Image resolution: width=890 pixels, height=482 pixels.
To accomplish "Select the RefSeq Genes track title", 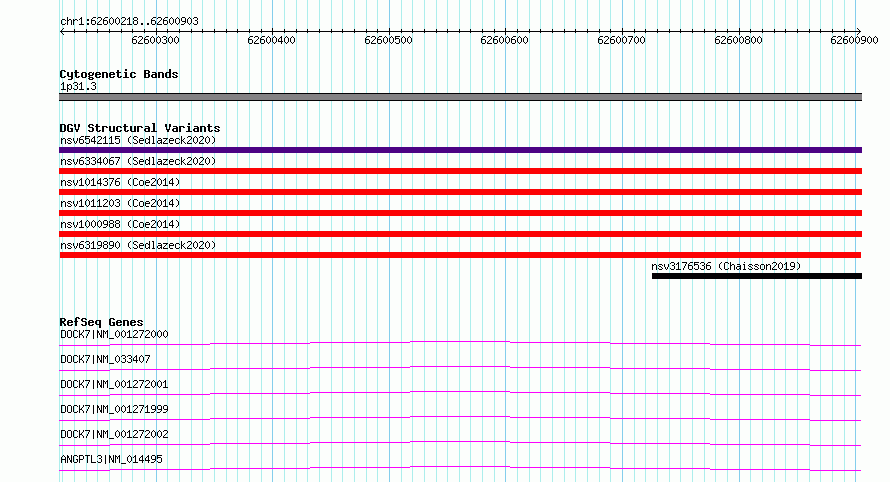I will pos(101,322).
